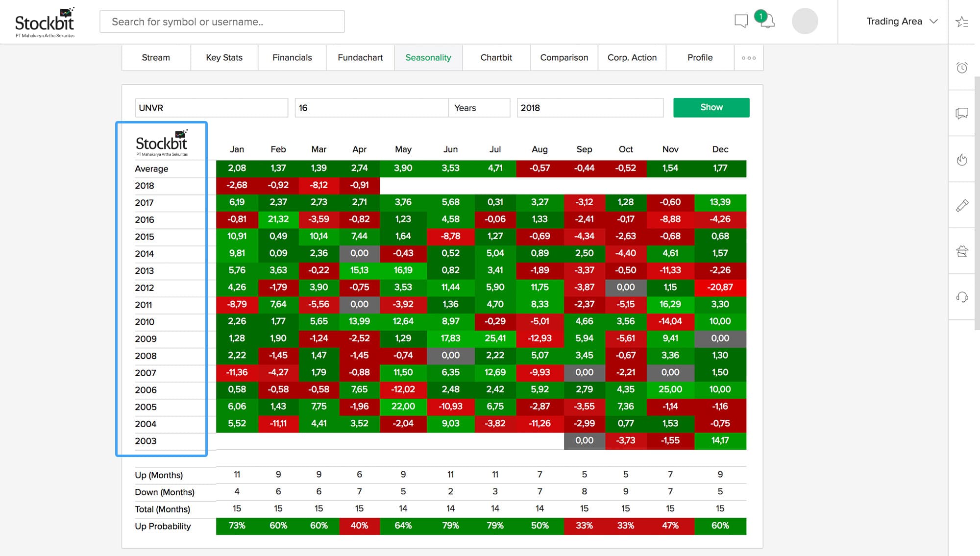The image size is (980, 556).
Task: Click the May 2005 cell showing 22,00
Action: [403, 407]
